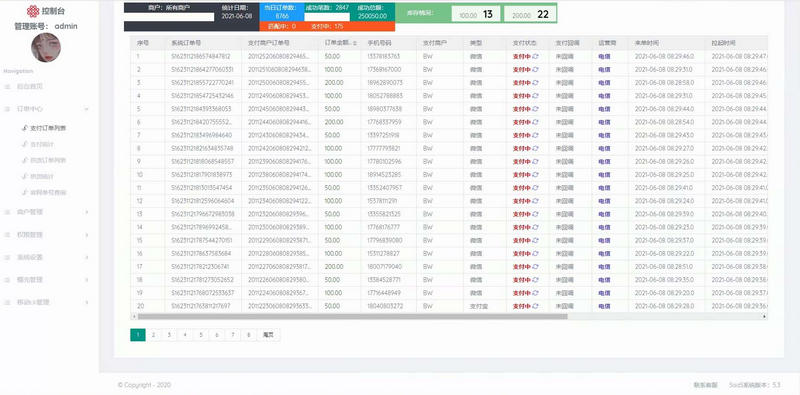The image size is (800, 395).
Task: Click the white input field under 商户
Action: 169,17
